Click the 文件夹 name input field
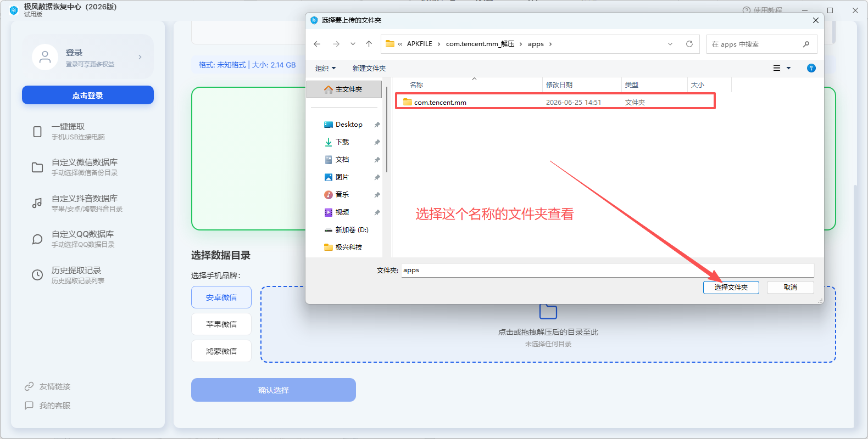 tap(608, 271)
